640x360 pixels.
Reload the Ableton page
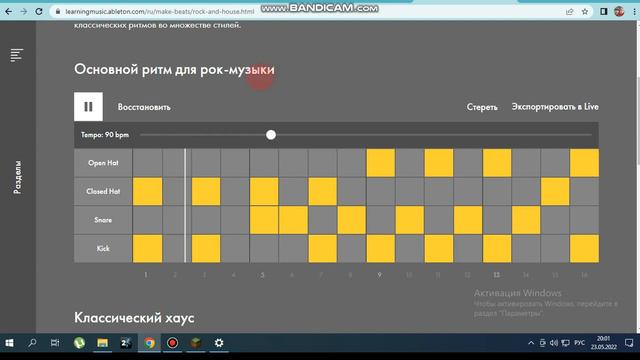tap(39, 12)
